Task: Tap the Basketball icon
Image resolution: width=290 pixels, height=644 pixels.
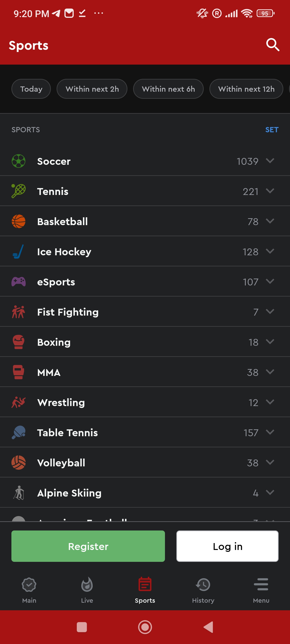Action: pos(19,222)
